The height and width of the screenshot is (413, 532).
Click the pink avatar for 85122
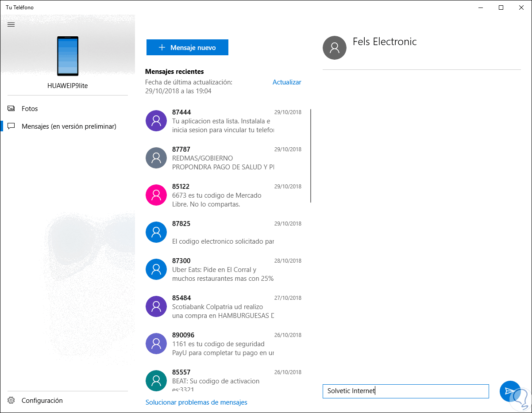coord(156,195)
